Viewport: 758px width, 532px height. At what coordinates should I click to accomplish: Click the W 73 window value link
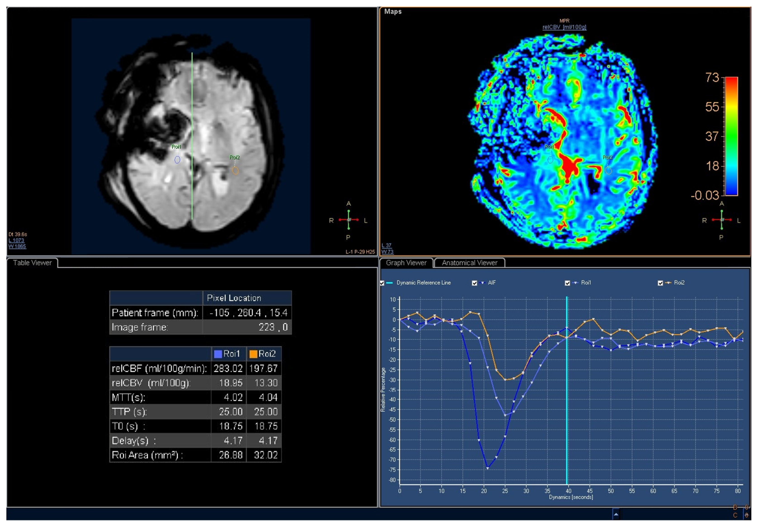point(388,252)
